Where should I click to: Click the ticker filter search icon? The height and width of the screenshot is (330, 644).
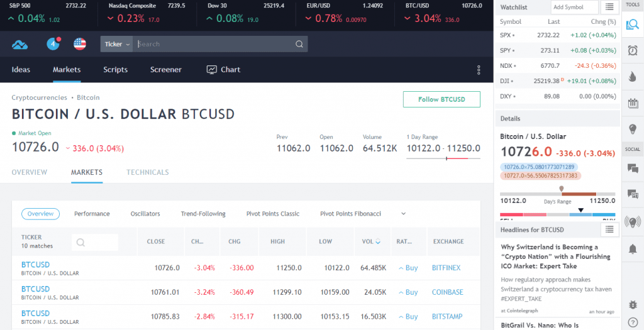(x=80, y=242)
